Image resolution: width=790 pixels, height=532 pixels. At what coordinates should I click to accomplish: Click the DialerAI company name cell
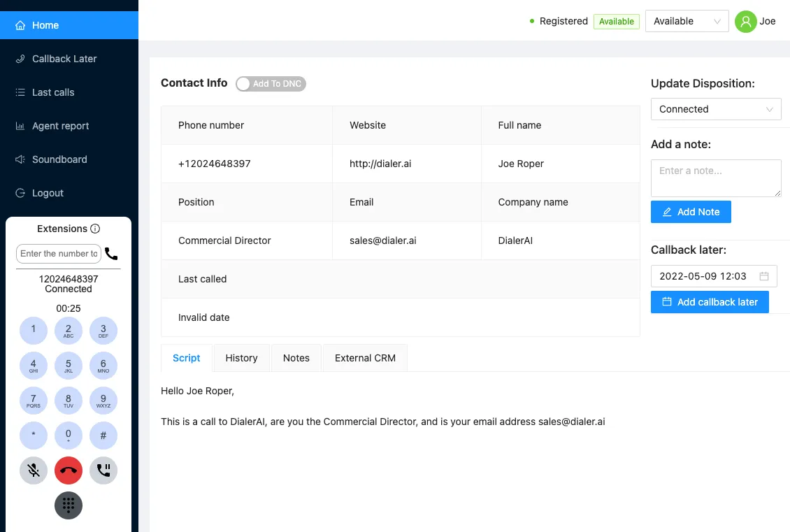pyautogui.click(x=560, y=240)
